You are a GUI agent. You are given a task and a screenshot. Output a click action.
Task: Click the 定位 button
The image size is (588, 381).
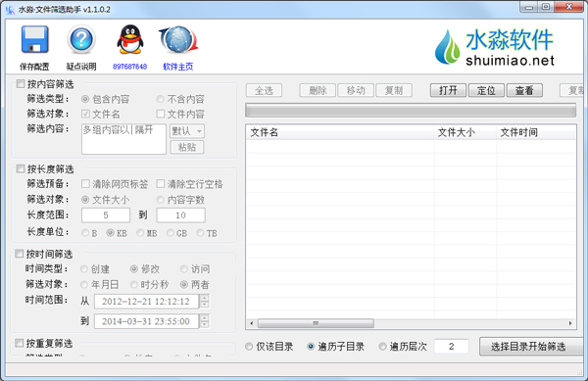tap(486, 90)
